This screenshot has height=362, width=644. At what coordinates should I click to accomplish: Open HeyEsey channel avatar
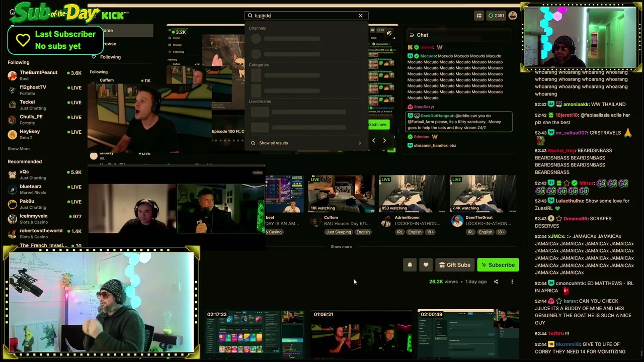(13, 134)
